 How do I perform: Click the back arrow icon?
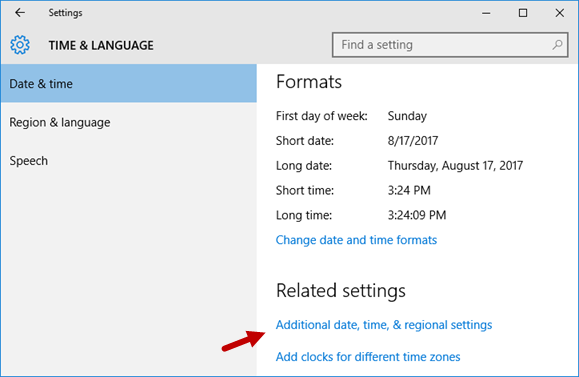point(20,13)
